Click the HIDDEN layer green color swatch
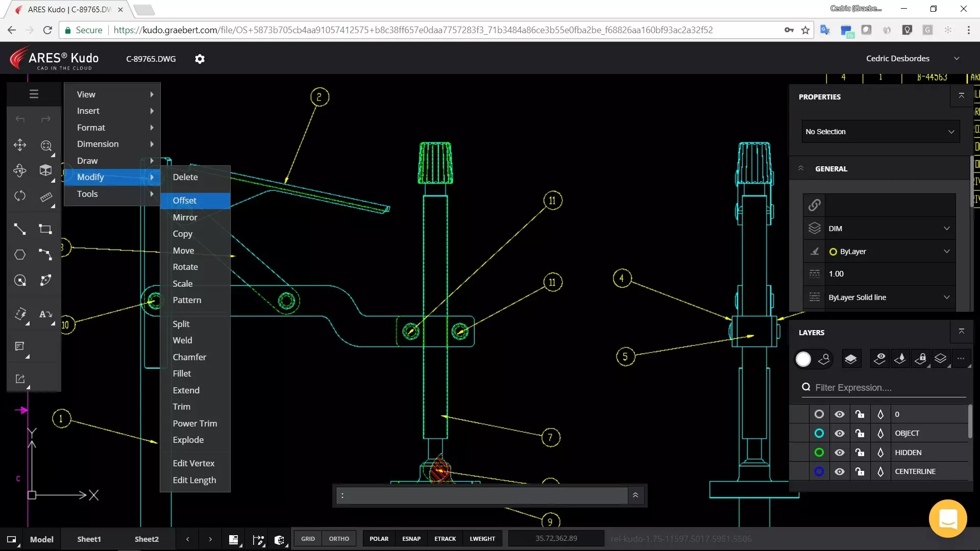980x551 pixels. (819, 453)
